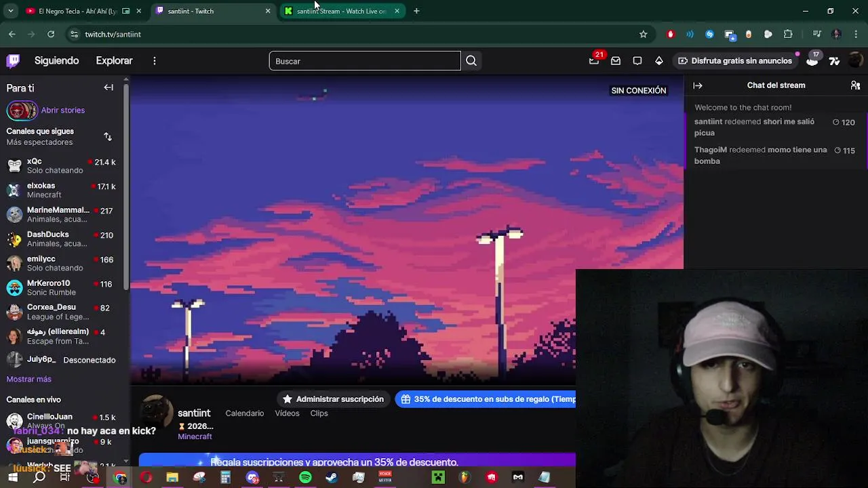
Task: Reload the Twitch page
Action: (51, 34)
